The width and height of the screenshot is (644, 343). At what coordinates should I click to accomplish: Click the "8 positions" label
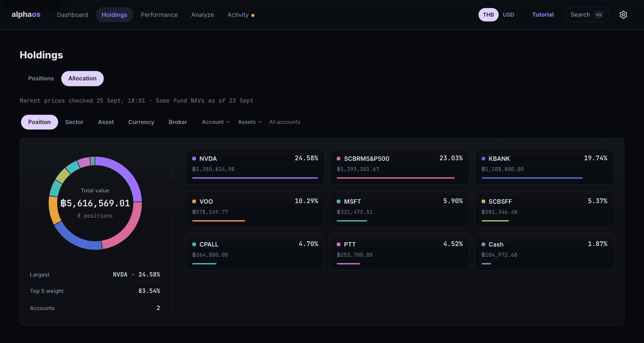95,216
